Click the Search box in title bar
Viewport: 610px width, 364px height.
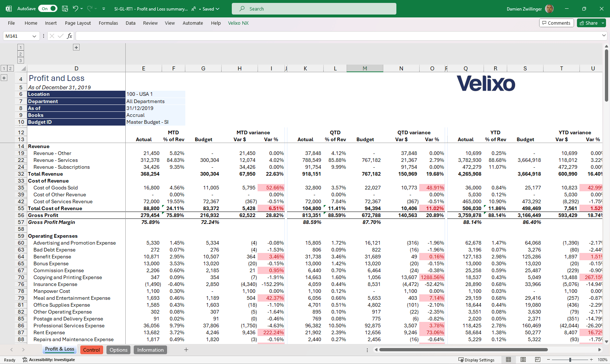coord(314,9)
